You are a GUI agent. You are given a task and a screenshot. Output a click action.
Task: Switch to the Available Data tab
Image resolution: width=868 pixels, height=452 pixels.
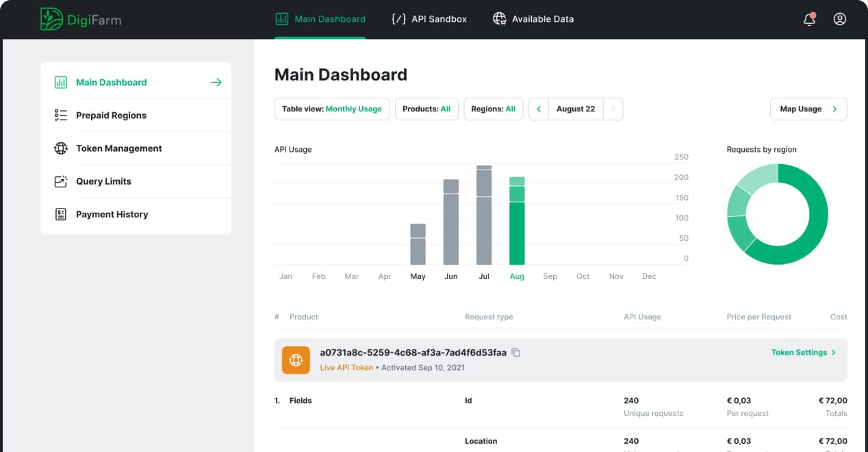coord(534,19)
